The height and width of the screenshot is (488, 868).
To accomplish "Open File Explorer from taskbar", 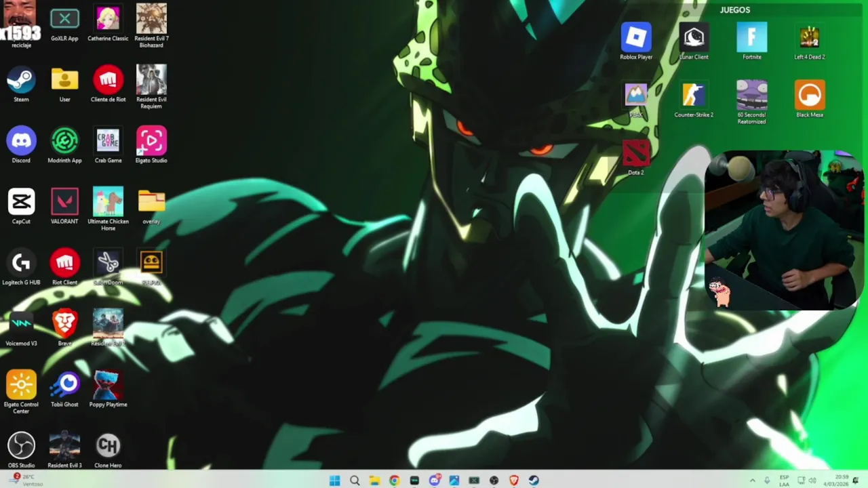I will pos(374,481).
